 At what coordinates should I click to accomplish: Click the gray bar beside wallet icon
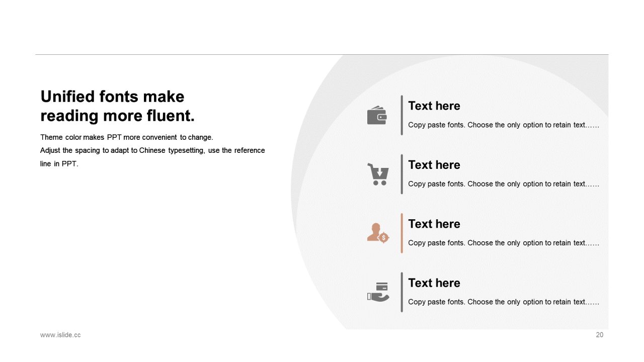401,115
